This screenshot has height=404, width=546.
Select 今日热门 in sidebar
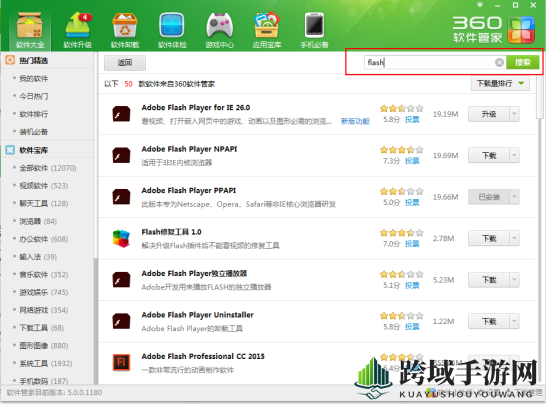click(x=33, y=96)
